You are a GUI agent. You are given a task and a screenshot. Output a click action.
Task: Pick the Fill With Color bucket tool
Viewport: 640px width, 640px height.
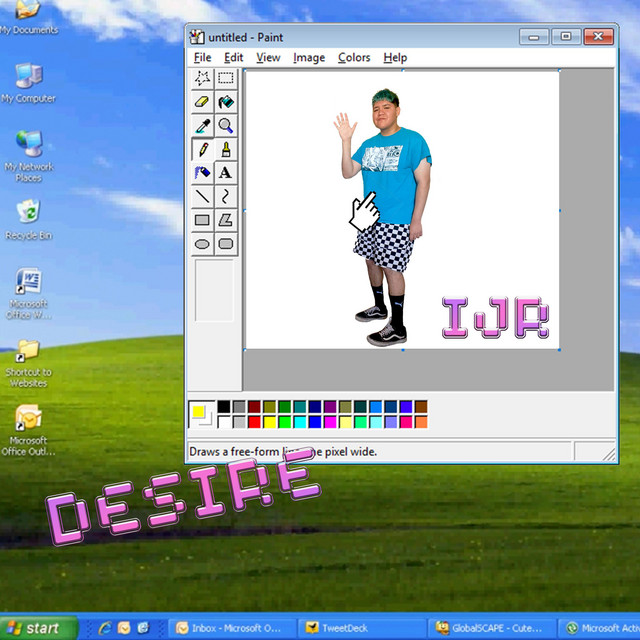226,102
